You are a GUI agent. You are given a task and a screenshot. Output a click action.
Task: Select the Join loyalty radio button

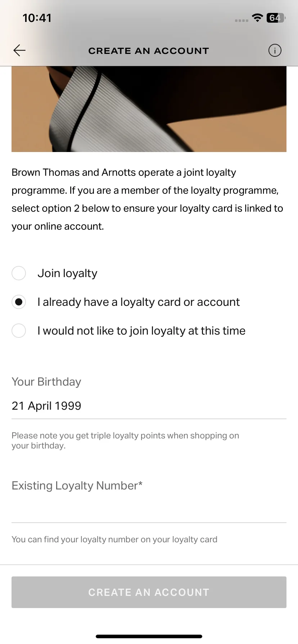[x=19, y=273]
